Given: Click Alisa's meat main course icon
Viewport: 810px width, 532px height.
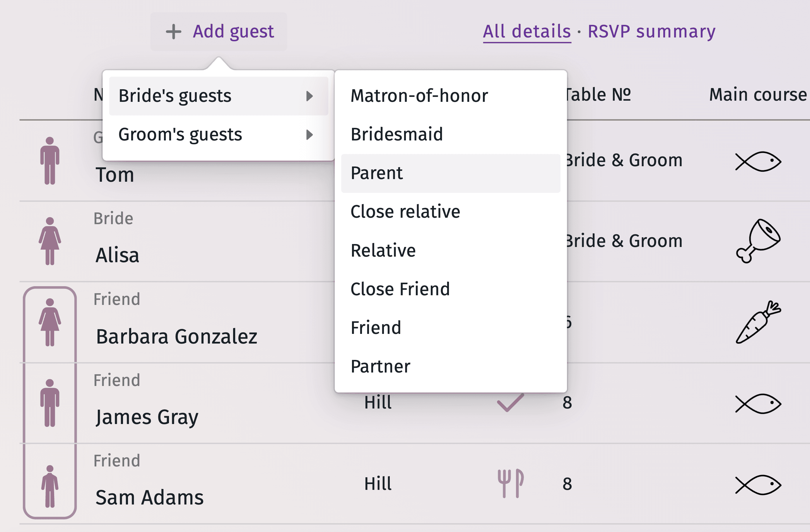Looking at the screenshot, I should [x=758, y=241].
